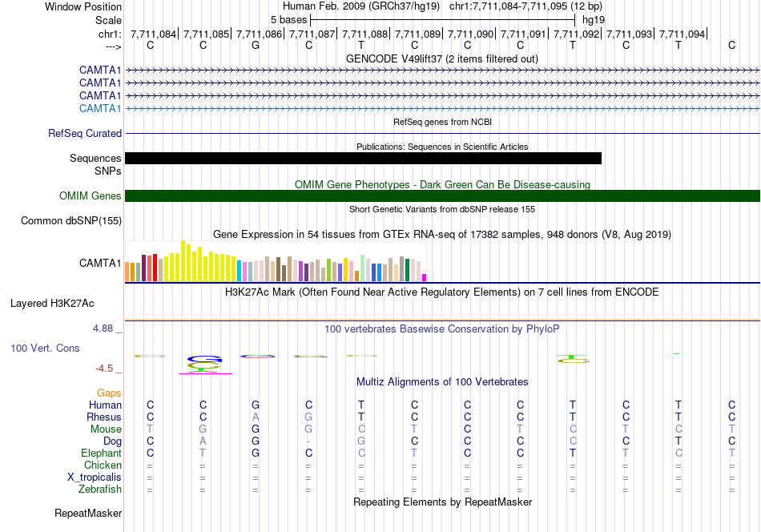This screenshot has height=532, width=761.
Task: Click the black Sequences track bar
Action: (363, 159)
